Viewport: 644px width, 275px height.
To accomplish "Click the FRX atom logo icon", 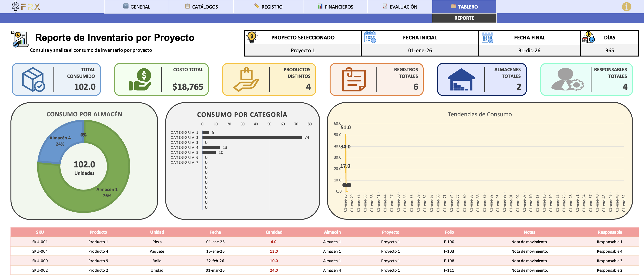I will tap(15, 6).
